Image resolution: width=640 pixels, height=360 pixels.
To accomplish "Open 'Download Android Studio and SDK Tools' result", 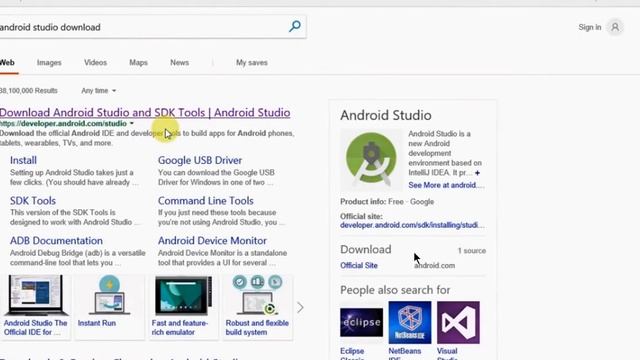I will click(145, 112).
